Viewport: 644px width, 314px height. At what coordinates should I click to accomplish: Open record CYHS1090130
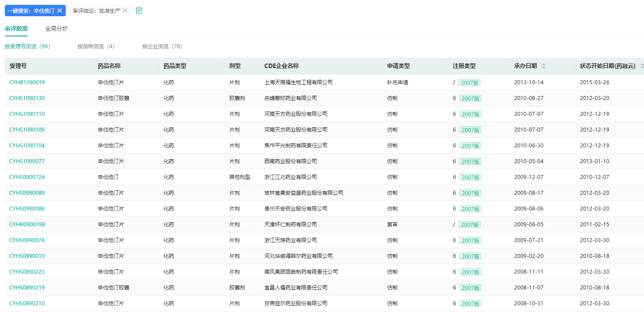(27, 98)
